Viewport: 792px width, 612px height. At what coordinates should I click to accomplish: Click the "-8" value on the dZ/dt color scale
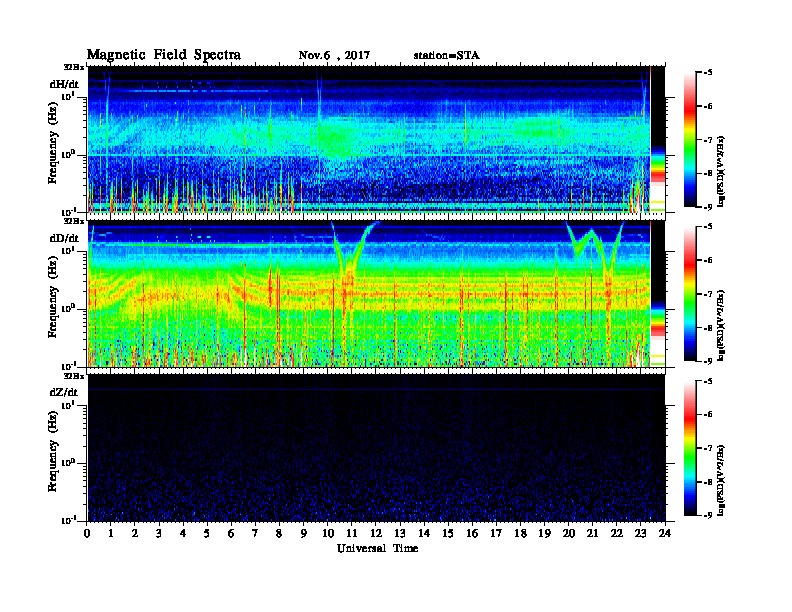coord(708,482)
